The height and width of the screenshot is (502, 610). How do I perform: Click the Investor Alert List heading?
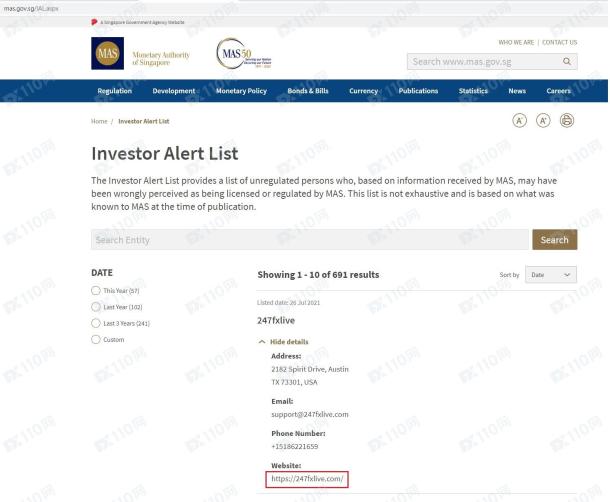point(165,153)
